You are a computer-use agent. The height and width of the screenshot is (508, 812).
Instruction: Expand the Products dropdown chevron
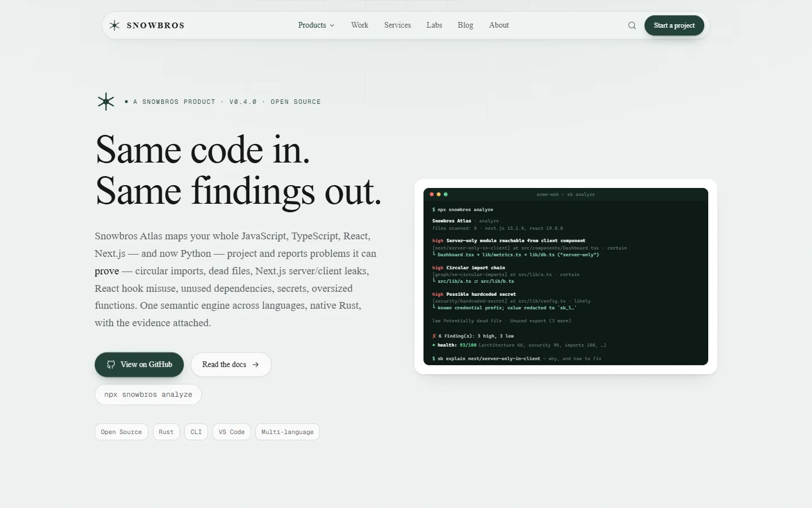click(x=332, y=25)
